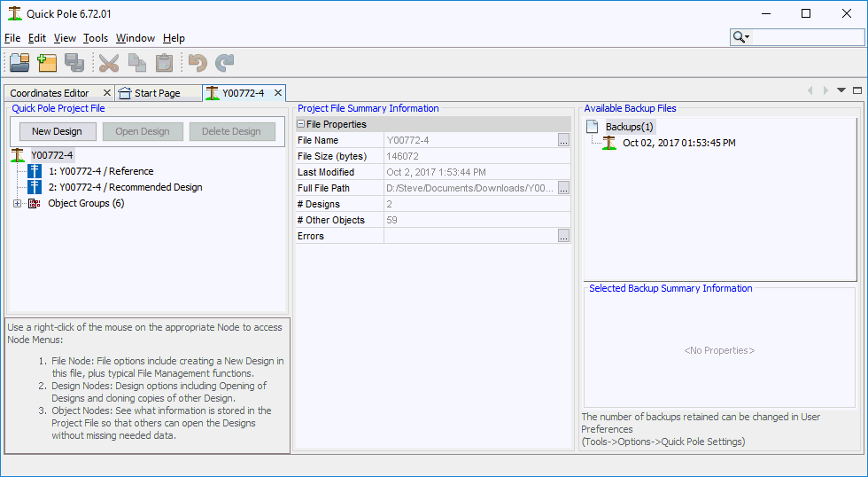Click the Cut scissors icon

(109, 63)
